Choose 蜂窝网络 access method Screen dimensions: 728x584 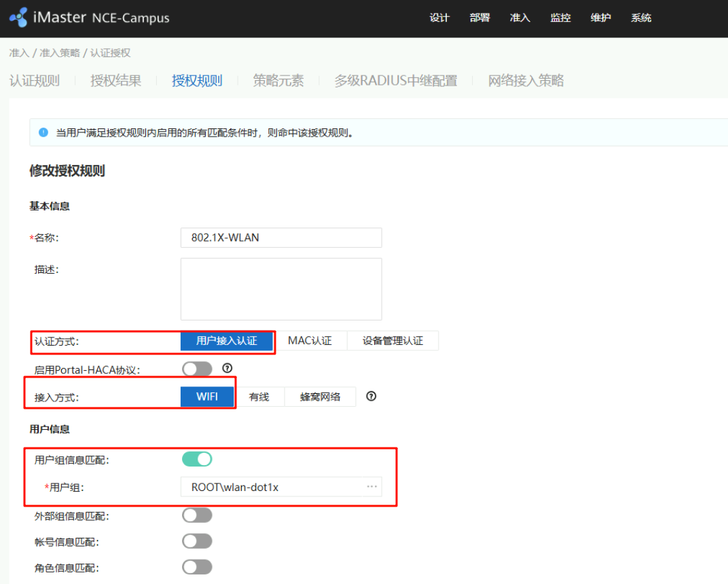(x=320, y=397)
